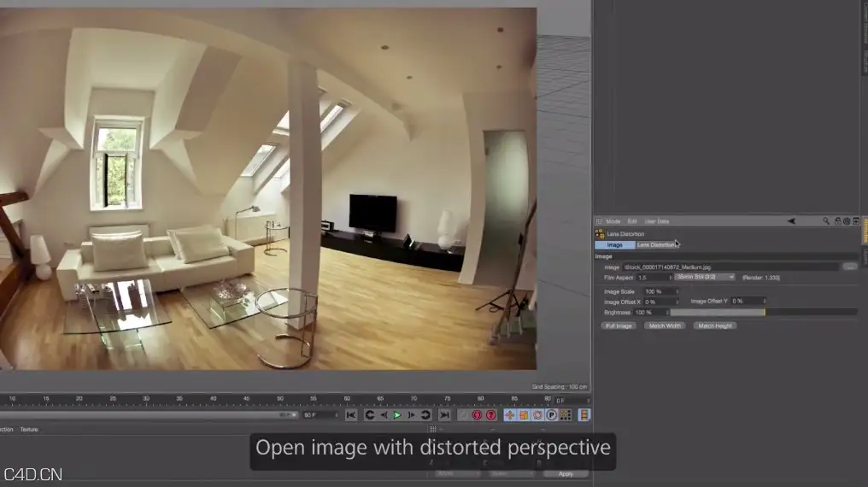Adjust the Image Offset Y stepper arrows

[x=765, y=301]
